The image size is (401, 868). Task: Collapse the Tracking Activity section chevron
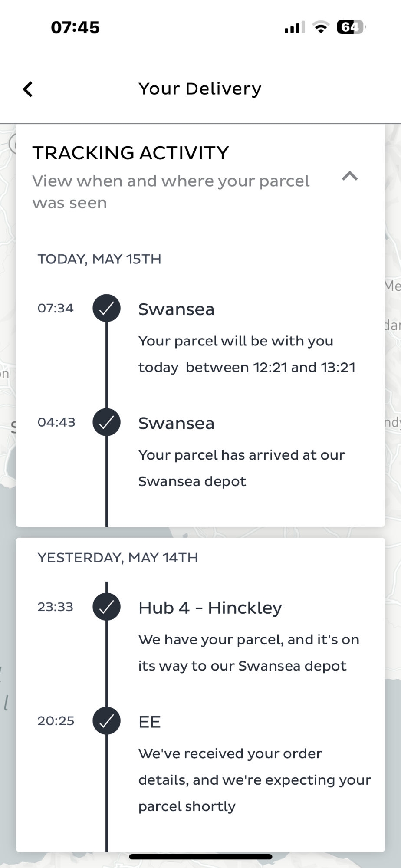pos(350,176)
